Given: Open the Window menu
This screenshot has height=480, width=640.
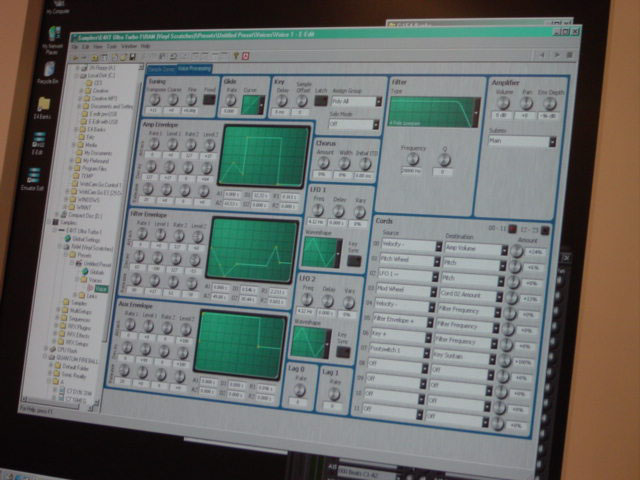Looking at the screenshot, I should click(129, 47).
